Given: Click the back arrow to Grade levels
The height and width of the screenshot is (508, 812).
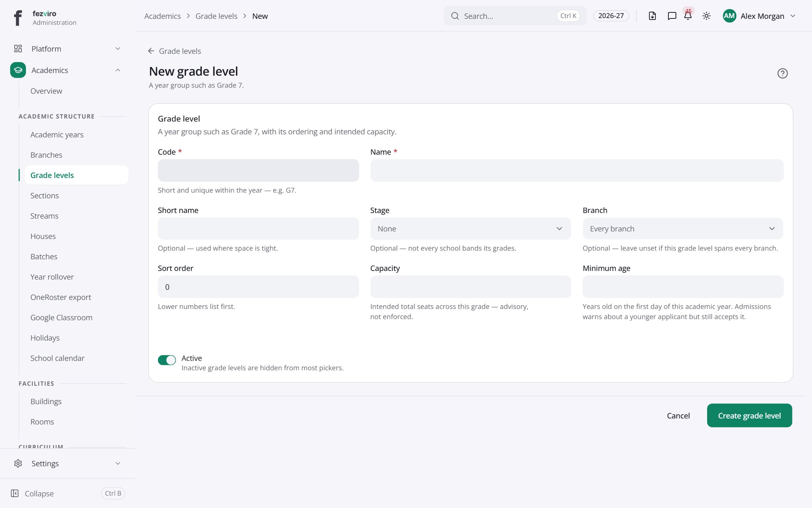Looking at the screenshot, I should click(x=151, y=51).
